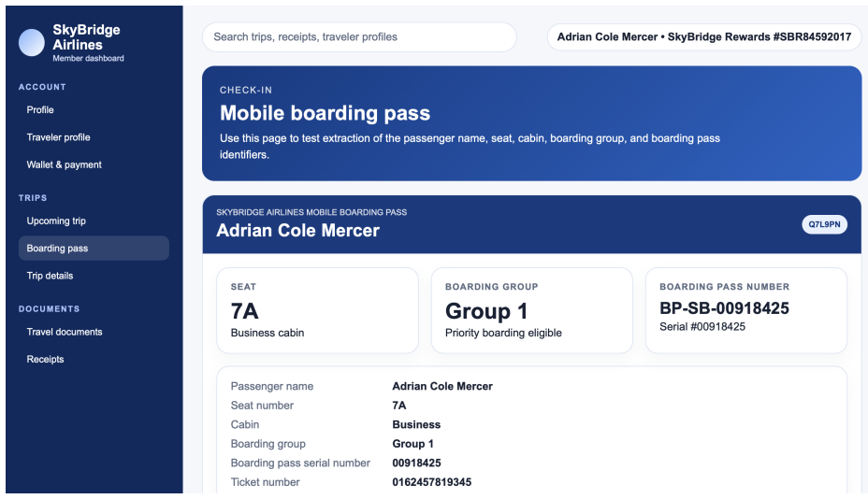Click SkyBridge Airlines brand title text
Screen dimensions: 868x499
[86, 37]
